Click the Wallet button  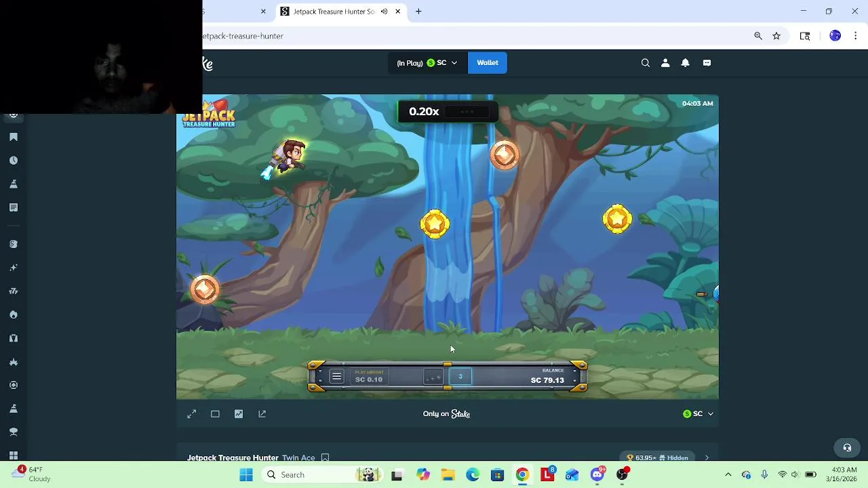point(487,62)
